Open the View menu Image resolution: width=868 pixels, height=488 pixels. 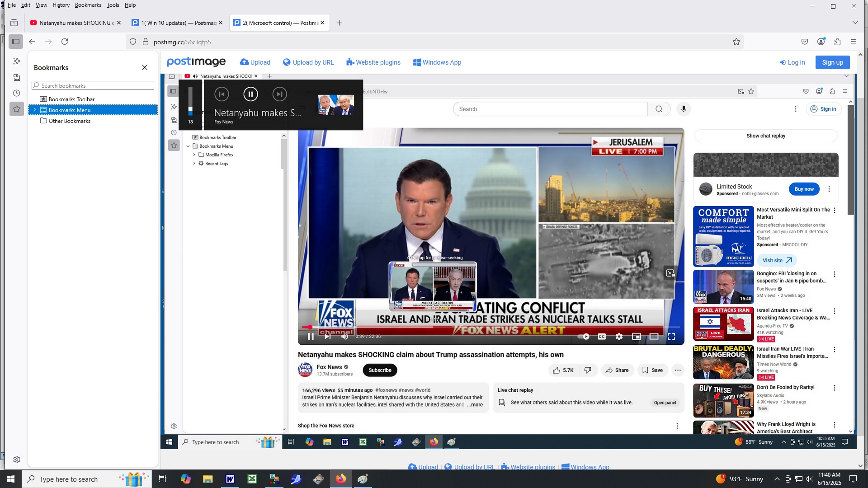[x=41, y=5]
